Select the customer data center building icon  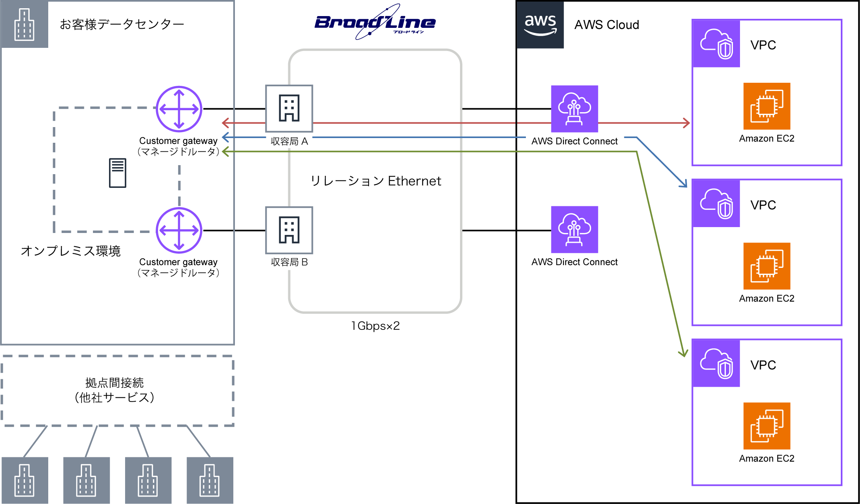(24, 24)
